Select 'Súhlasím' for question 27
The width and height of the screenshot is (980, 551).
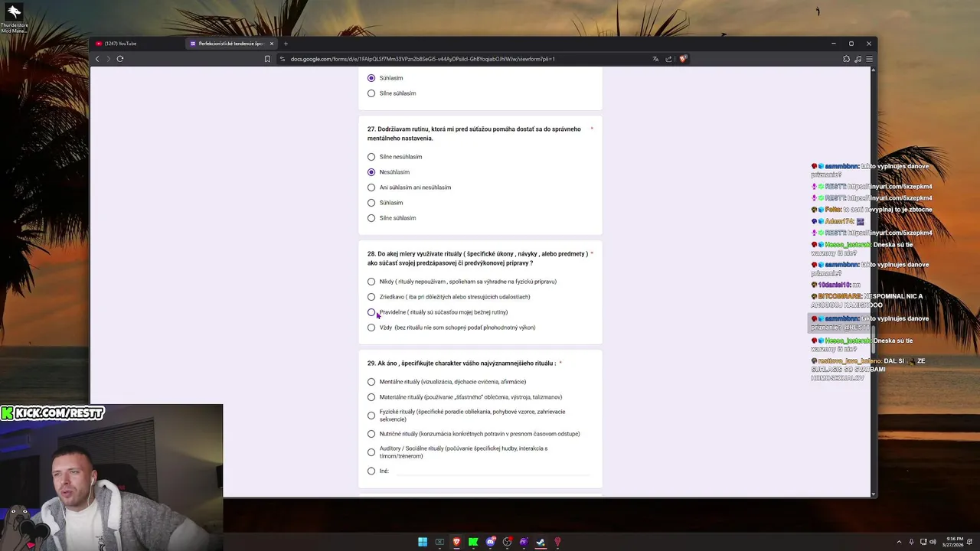click(371, 203)
